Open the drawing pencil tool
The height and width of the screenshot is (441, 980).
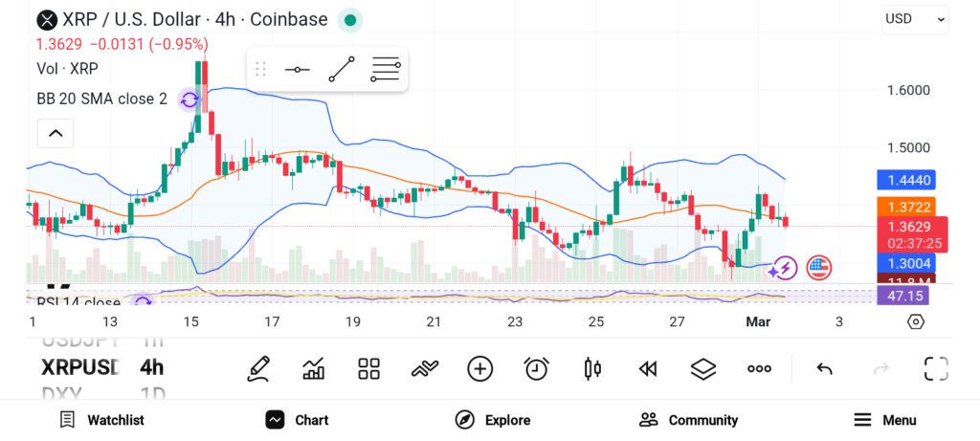pyautogui.click(x=256, y=368)
